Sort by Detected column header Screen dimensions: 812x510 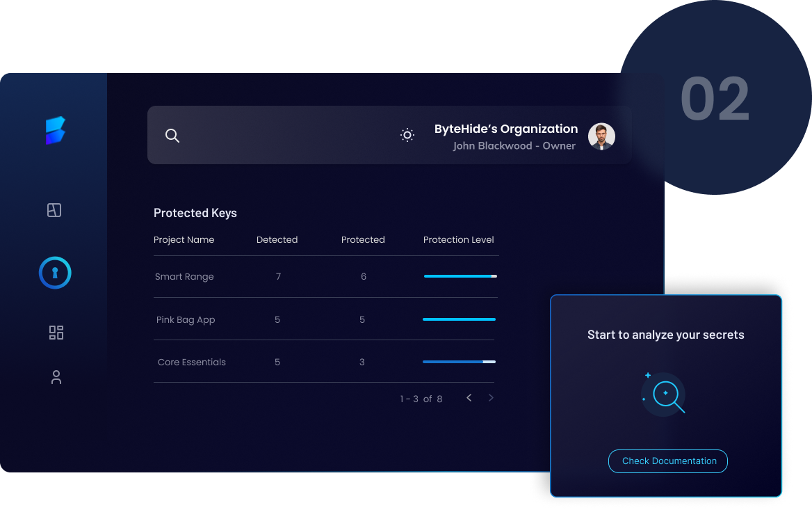point(277,240)
